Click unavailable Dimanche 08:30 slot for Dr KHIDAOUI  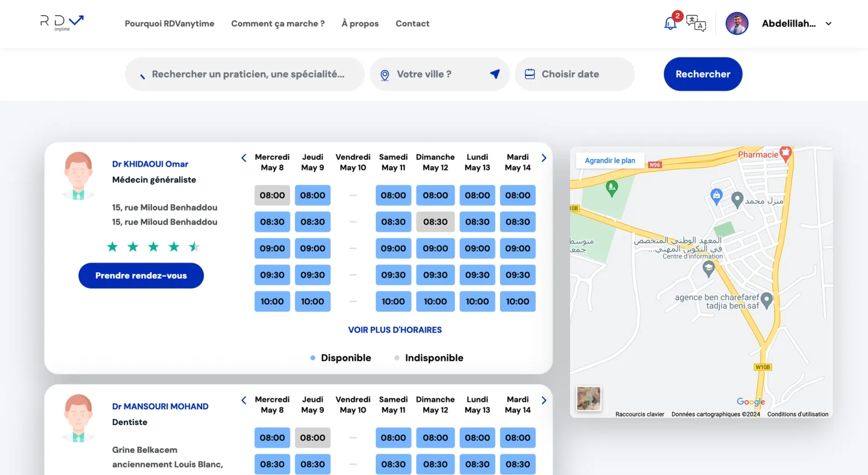pos(436,222)
